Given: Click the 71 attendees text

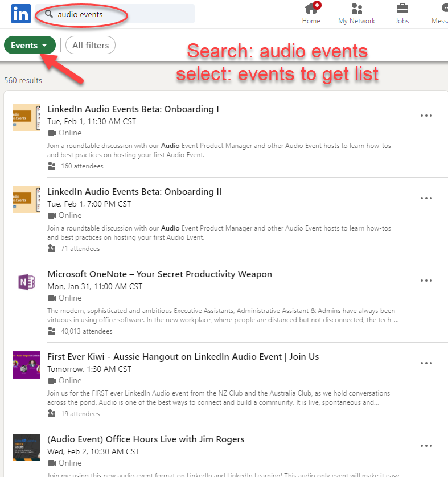Looking at the screenshot, I should click(x=80, y=249).
